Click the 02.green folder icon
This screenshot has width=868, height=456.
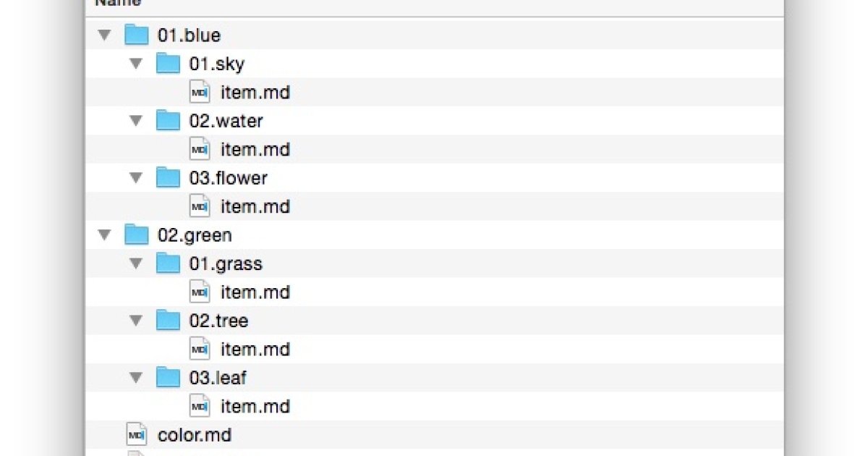point(137,235)
